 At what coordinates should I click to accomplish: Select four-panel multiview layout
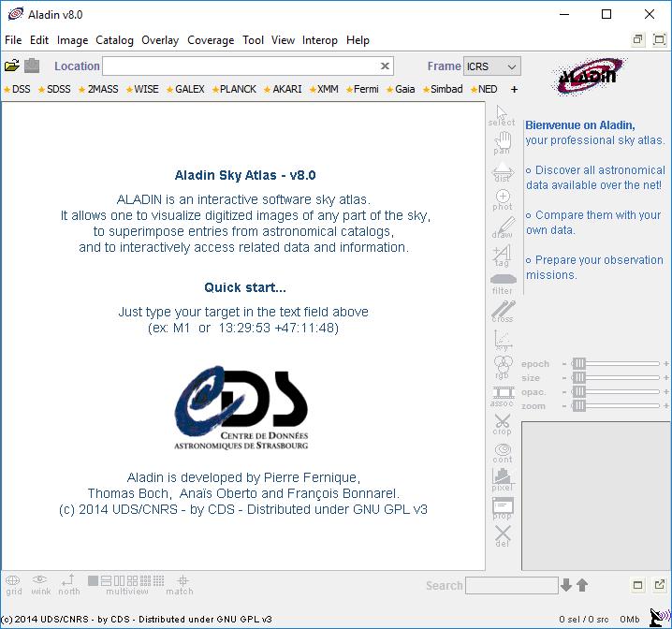pos(132,580)
